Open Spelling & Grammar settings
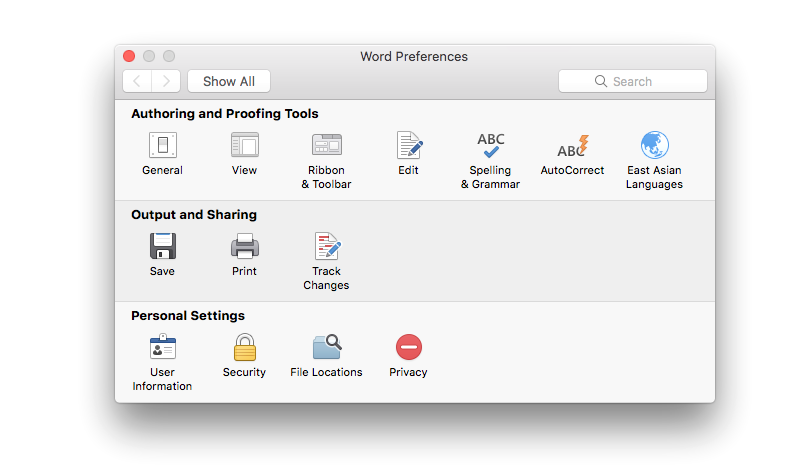This screenshot has width=803, height=467. (x=490, y=146)
